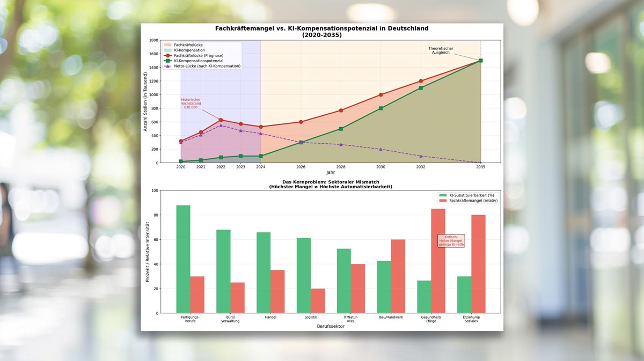Click the green square marker at 2030
The image size is (644, 361).
[x=380, y=108]
